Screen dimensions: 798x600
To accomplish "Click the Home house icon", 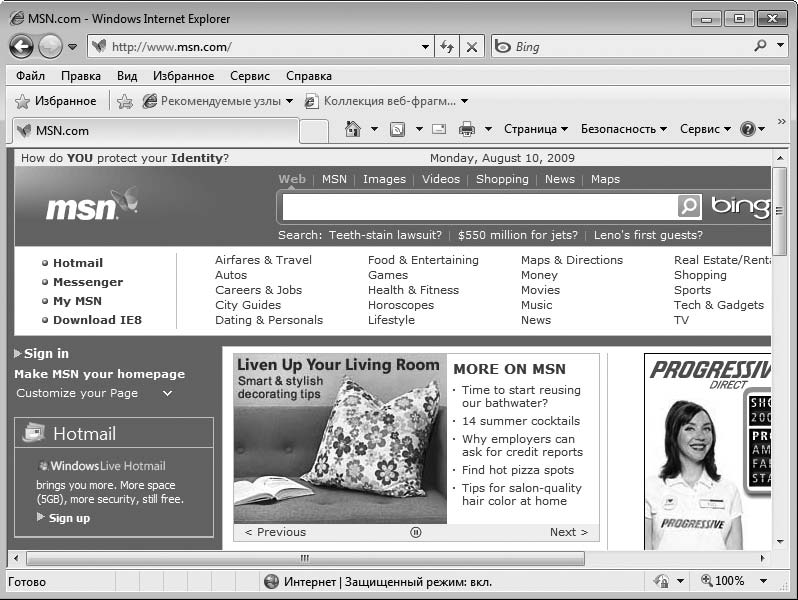I will tap(353, 129).
